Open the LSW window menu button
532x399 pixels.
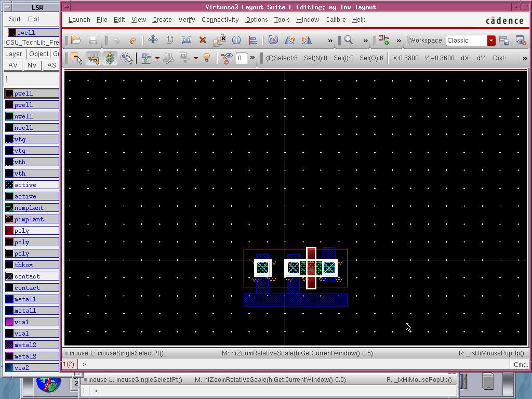7,7
